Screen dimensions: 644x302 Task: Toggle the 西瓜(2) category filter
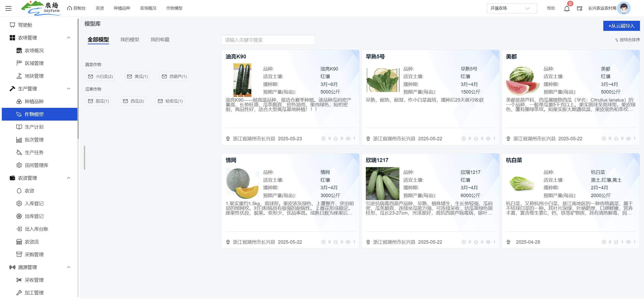coord(133,101)
